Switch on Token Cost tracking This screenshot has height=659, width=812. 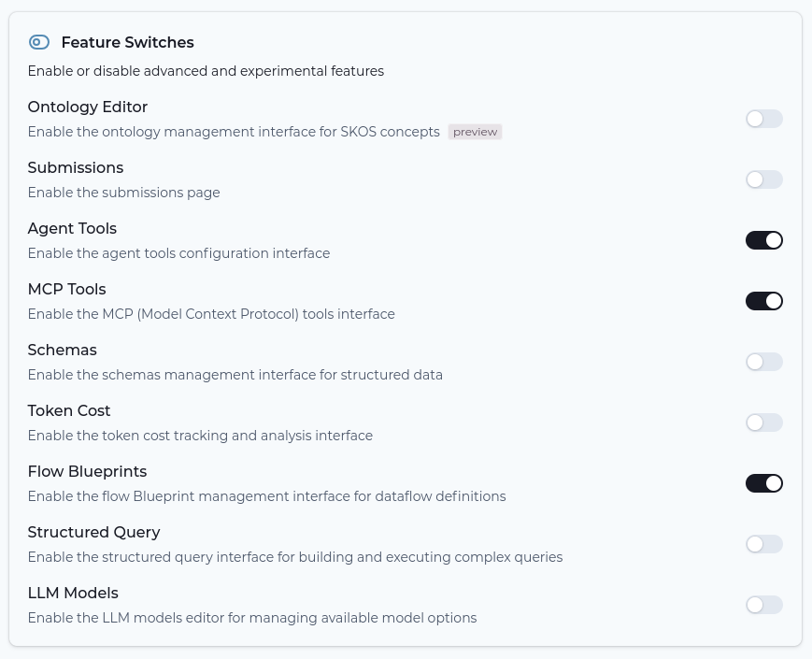click(x=763, y=423)
